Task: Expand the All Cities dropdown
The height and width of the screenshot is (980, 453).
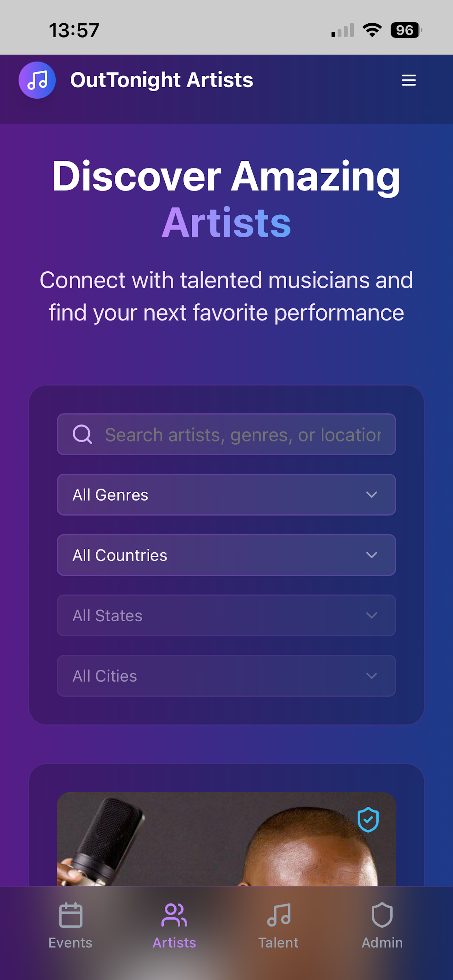Action: tap(226, 676)
